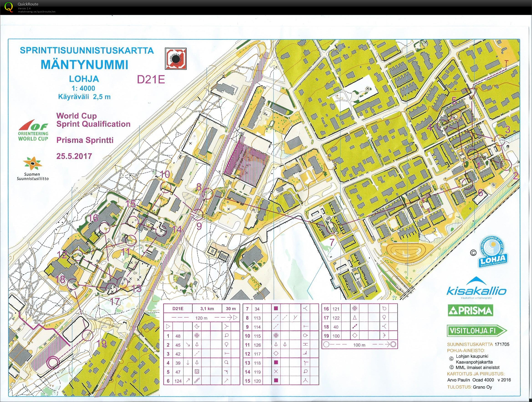The width and height of the screenshot is (532, 402).
Task: Click the kisakallio logo
Action: (x=476, y=288)
